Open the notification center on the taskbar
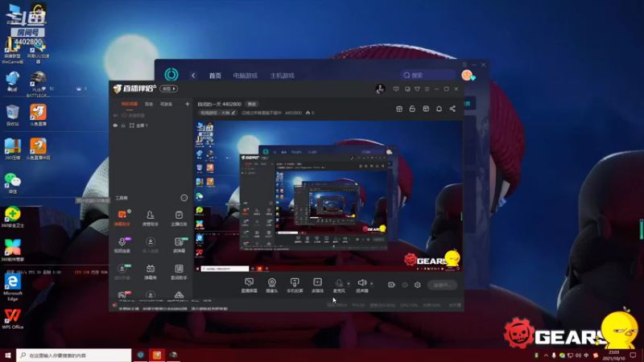The width and height of the screenshot is (644, 362). (633, 356)
